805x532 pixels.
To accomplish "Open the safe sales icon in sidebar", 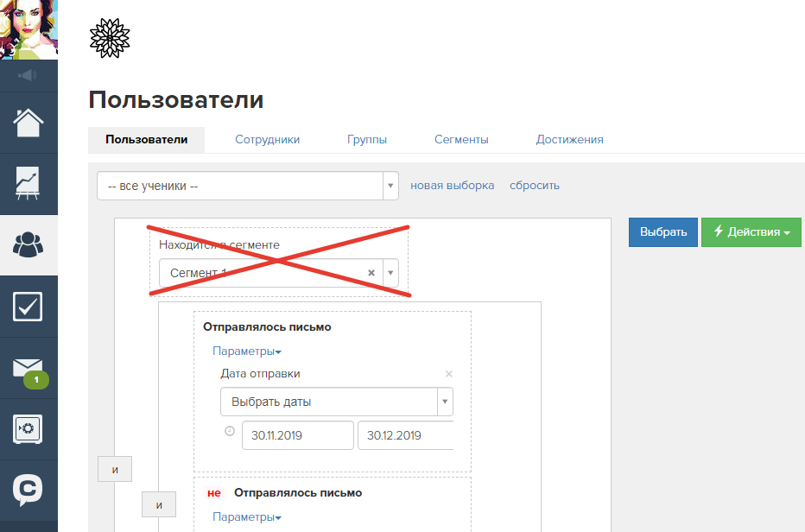I will pyautogui.click(x=28, y=428).
